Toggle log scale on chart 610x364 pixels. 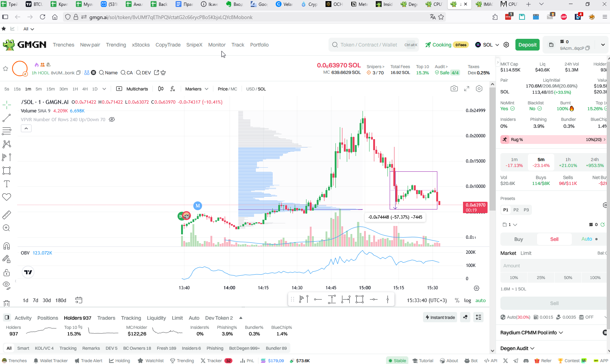(x=467, y=300)
